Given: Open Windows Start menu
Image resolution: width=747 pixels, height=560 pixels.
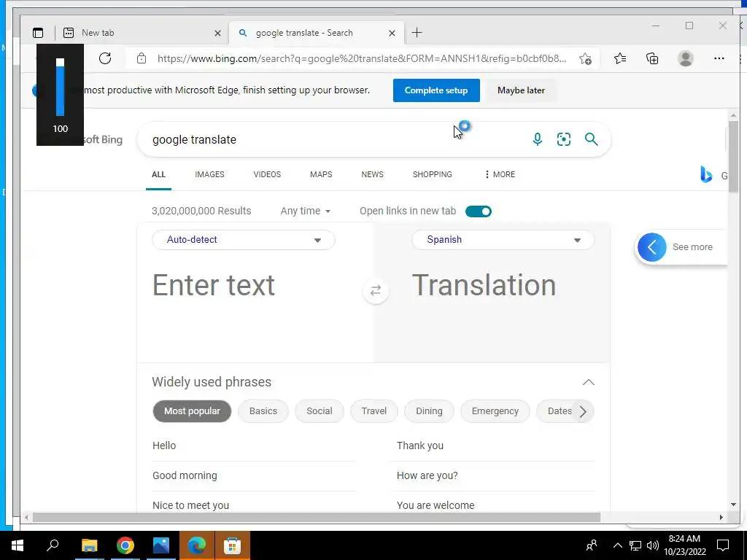Looking at the screenshot, I should [18, 545].
